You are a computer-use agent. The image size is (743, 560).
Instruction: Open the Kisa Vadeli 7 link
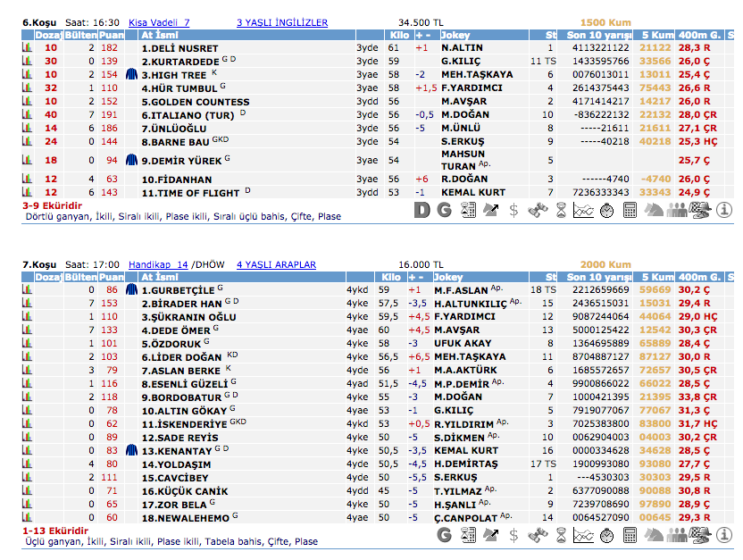[159, 22]
